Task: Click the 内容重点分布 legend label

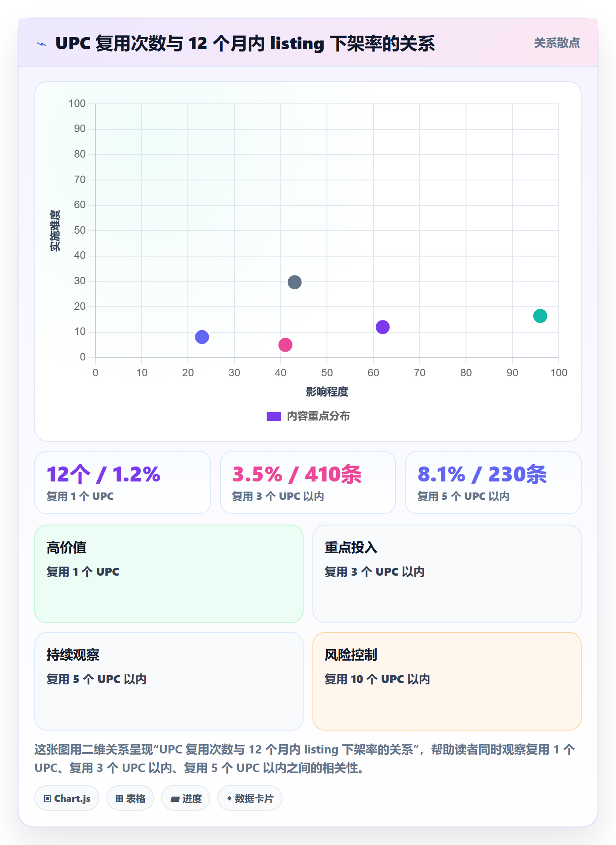Action: coord(318,416)
